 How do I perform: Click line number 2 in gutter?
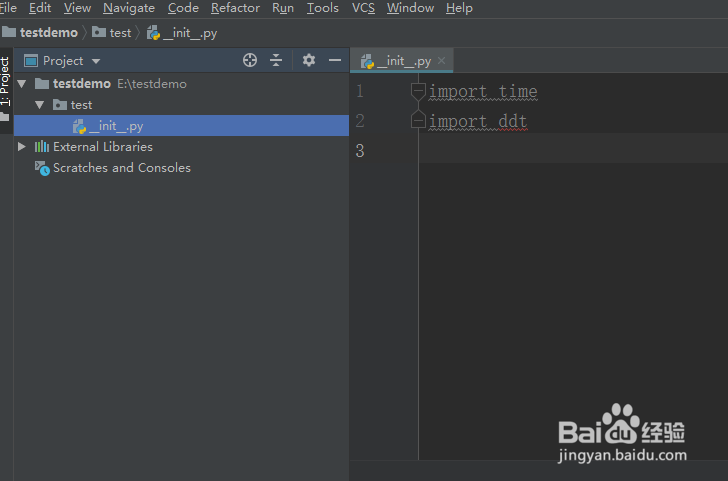(360, 121)
